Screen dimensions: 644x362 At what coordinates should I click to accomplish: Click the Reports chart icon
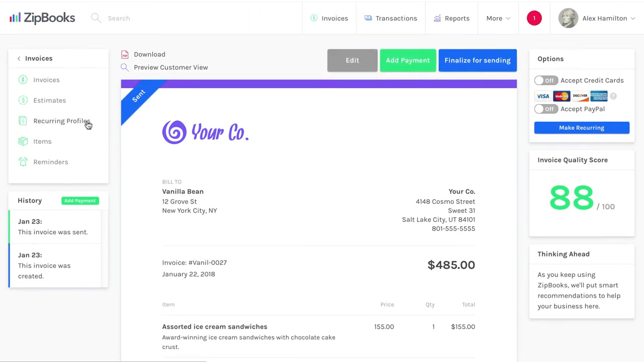click(x=437, y=18)
